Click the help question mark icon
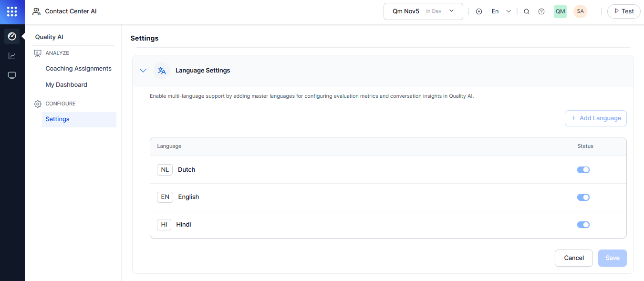The width and height of the screenshot is (644, 281). pyautogui.click(x=541, y=11)
